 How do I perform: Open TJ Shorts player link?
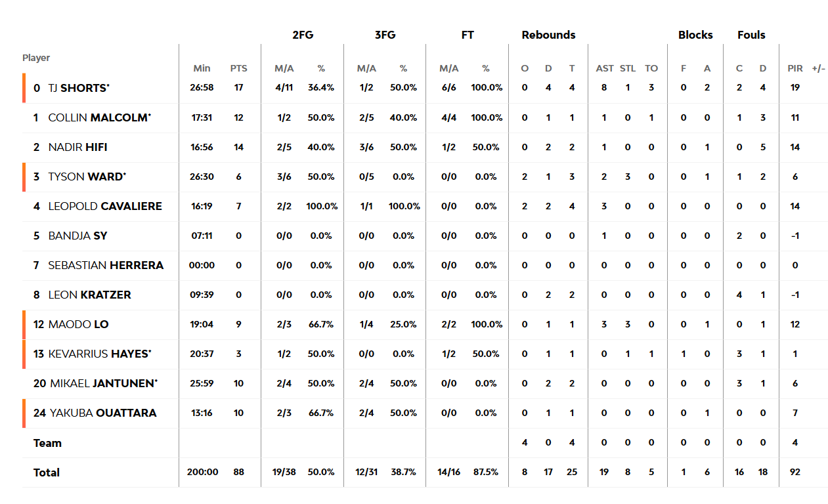[79, 87]
